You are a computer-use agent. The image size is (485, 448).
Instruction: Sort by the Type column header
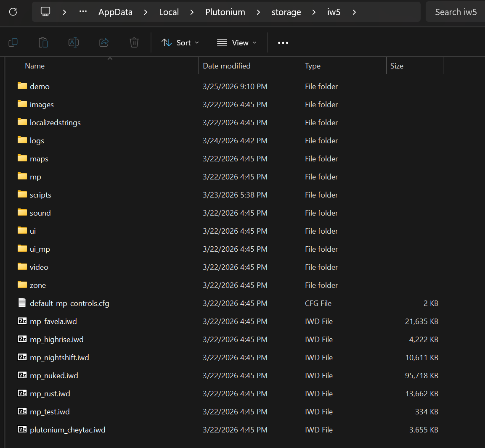coord(344,66)
